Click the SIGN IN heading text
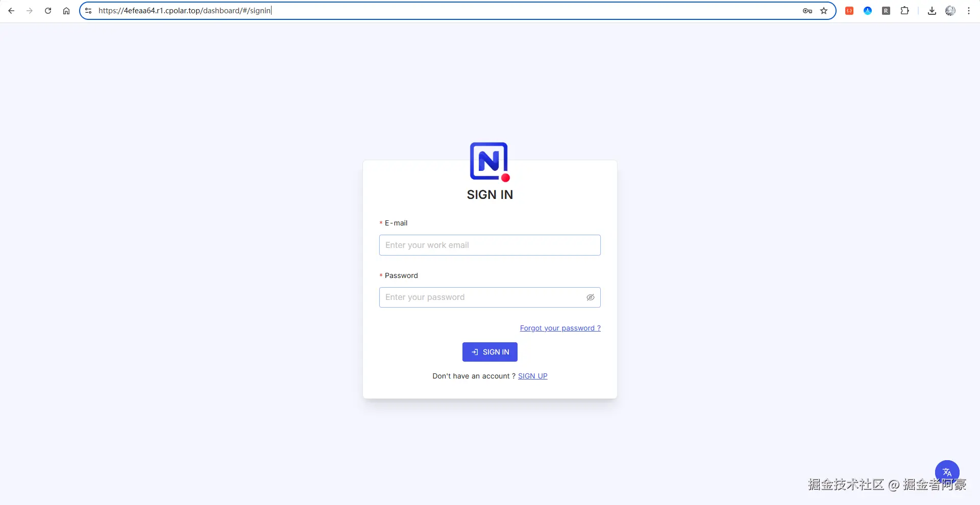 click(x=490, y=195)
